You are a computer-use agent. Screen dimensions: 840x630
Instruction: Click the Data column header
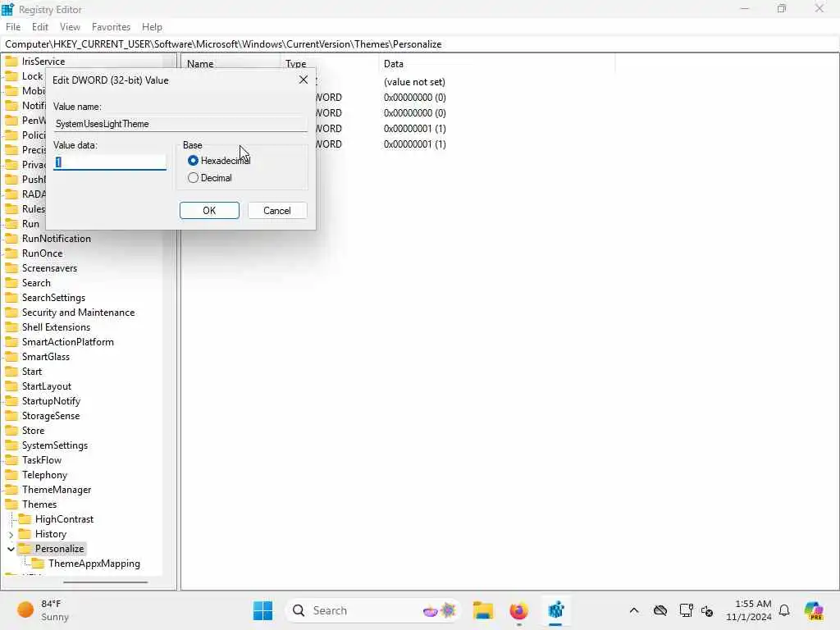point(393,64)
